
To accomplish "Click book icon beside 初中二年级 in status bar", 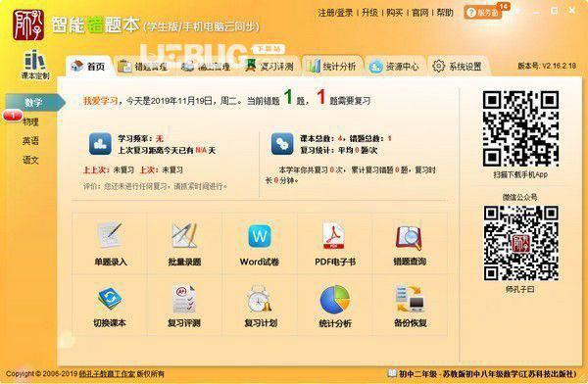I will (392, 373).
